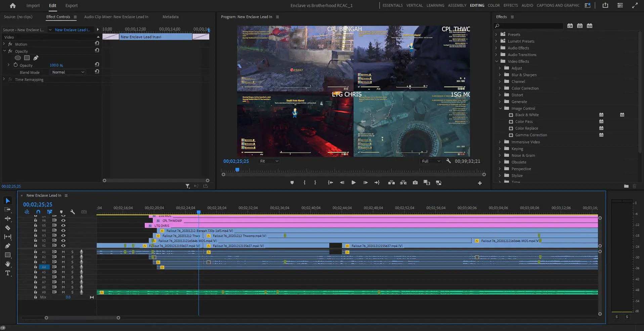Image resolution: width=644 pixels, height=331 pixels.
Task: Select the Razor tool
Action: (8, 228)
